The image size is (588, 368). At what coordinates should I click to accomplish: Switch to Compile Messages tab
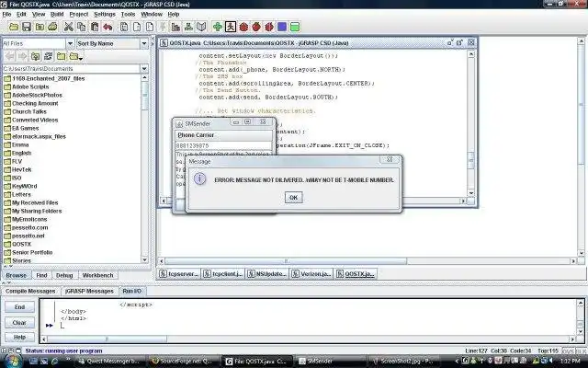point(30,291)
